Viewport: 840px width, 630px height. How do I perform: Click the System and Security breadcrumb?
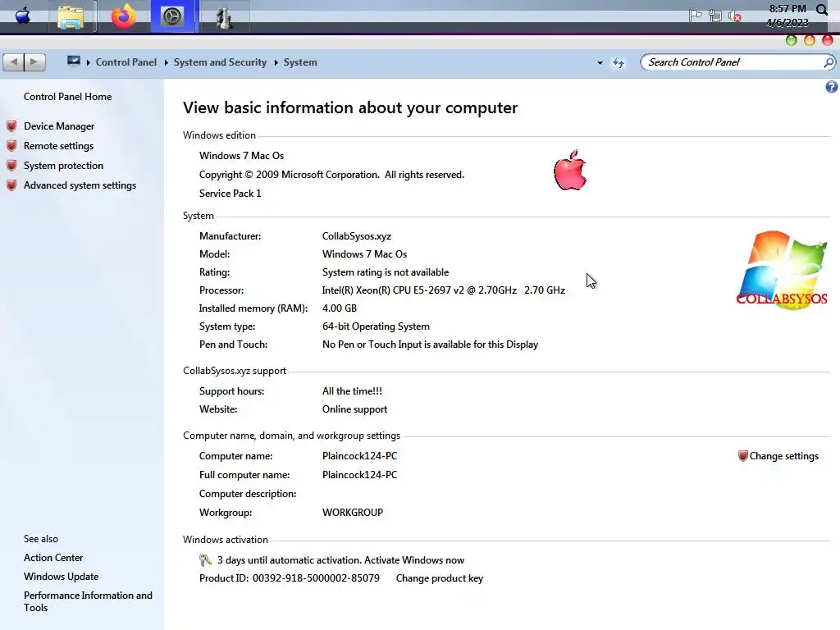pos(220,62)
